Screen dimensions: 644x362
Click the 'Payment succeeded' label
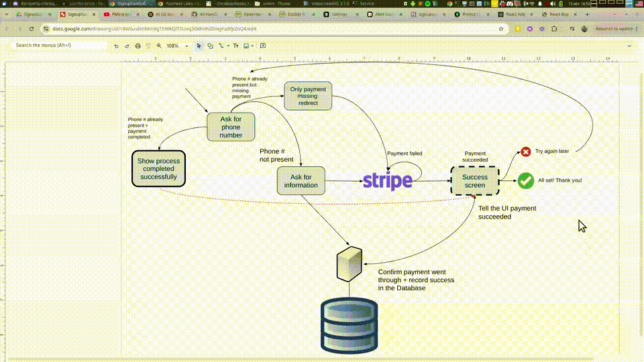(475, 156)
